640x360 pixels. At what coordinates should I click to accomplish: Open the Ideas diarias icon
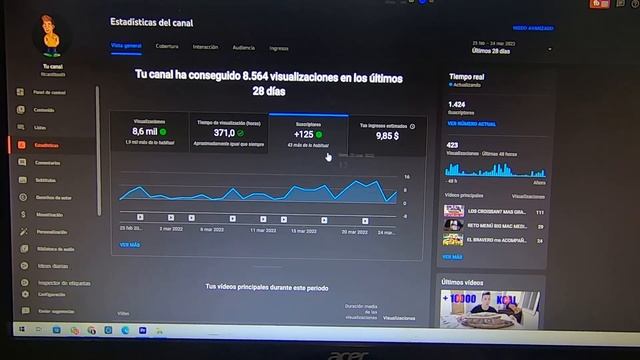[24, 266]
